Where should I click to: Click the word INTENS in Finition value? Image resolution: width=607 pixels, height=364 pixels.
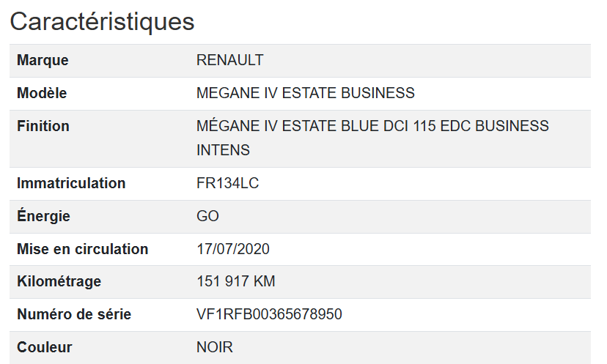224,150
